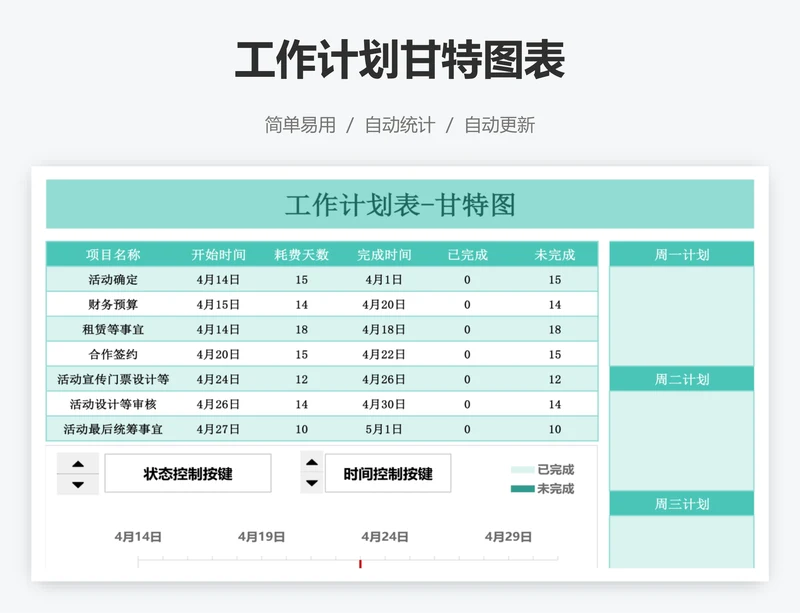Screen dimensions: 800x613
Task: Select the 周一计划 header
Action: pyautogui.click(x=682, y=254)
